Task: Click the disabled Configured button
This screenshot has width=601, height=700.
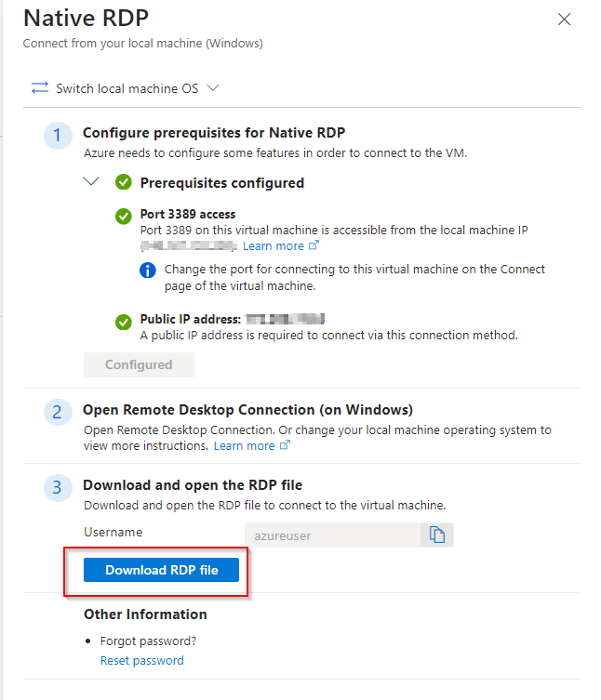Action: [x=139, y=365]
